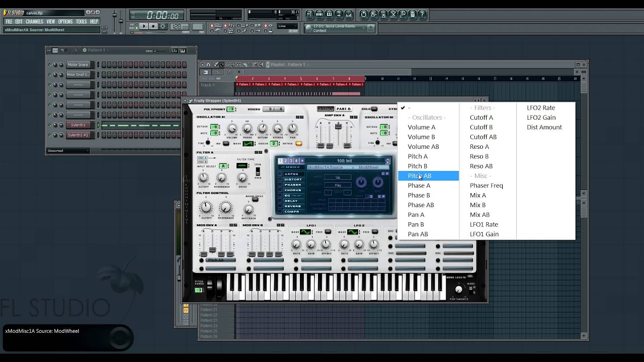Click the Record transport button
Viewport: 644px width, 362px height.
[163, 26]
